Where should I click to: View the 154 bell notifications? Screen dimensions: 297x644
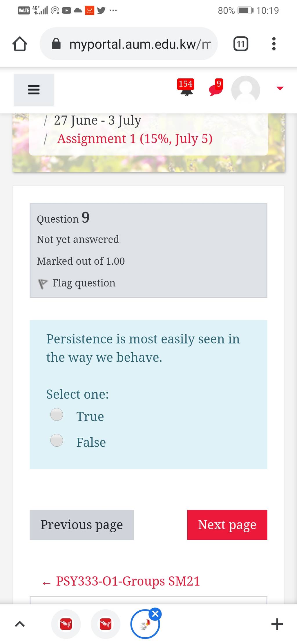tap(186, 88)
